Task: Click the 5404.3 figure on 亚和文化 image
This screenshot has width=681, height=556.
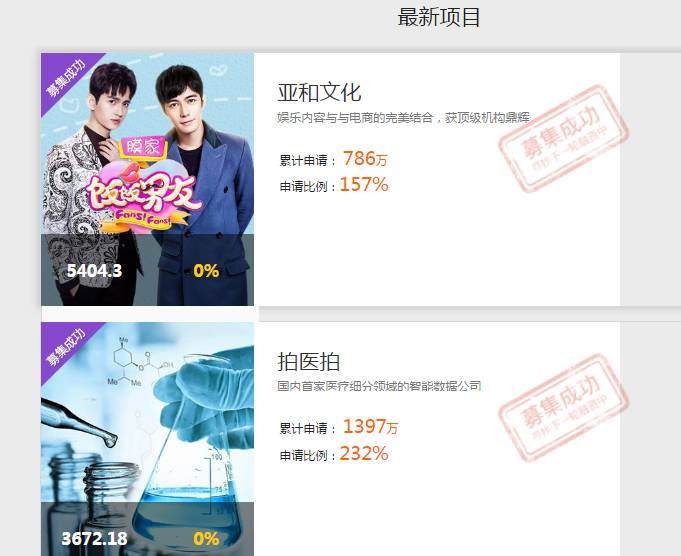Action: [94, 271]
